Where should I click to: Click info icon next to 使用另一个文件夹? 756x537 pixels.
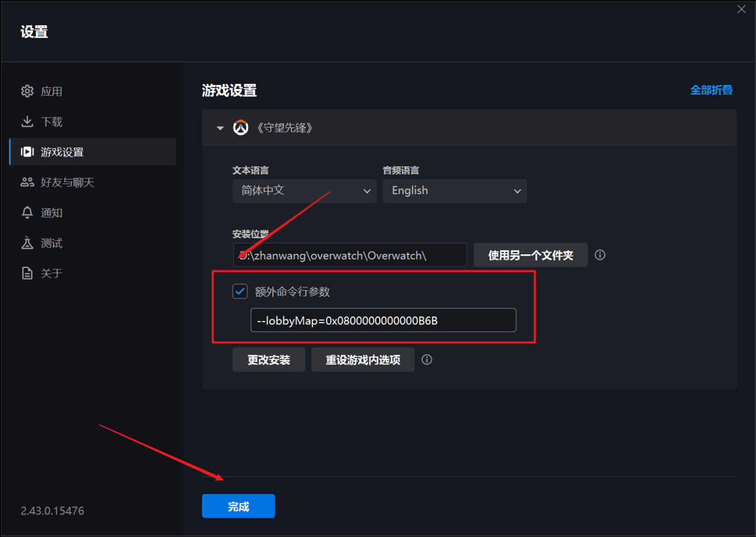point(600,255)
